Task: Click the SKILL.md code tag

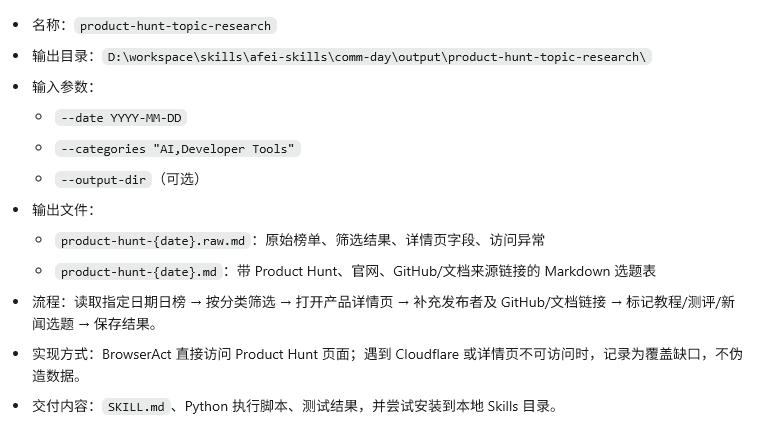Action: click(136, 406)
